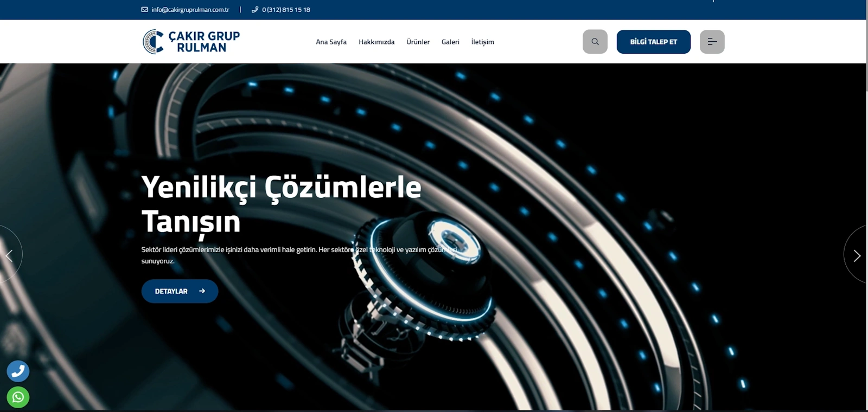Open search with the magnifier icon
This screenshot has height=412, width=868.
coord(595,42)
